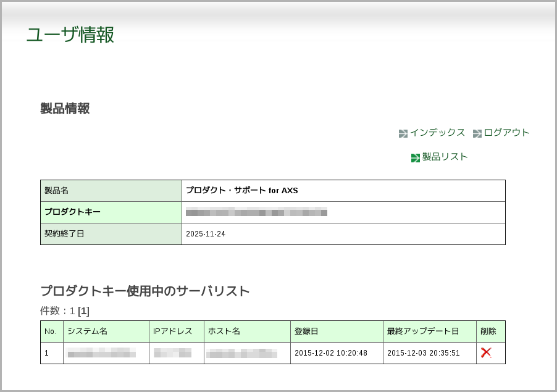This screenshot has width=557, height=392.
Task: Go to the 製品リスト link
Action: point(445,157)
